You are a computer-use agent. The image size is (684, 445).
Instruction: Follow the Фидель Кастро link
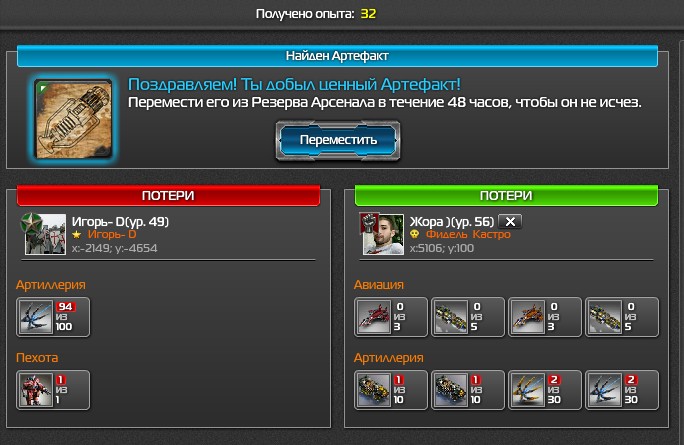(x=468, y=234)
